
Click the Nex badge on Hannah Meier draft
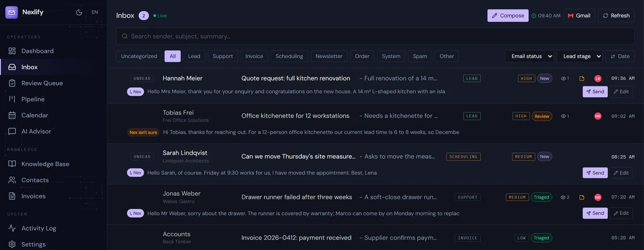(x=136, y=92)
